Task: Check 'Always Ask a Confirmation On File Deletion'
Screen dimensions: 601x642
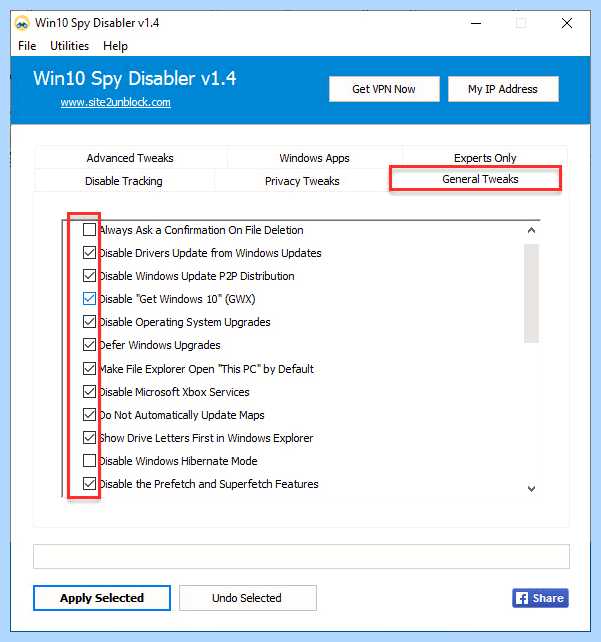Action: (89, 230)
